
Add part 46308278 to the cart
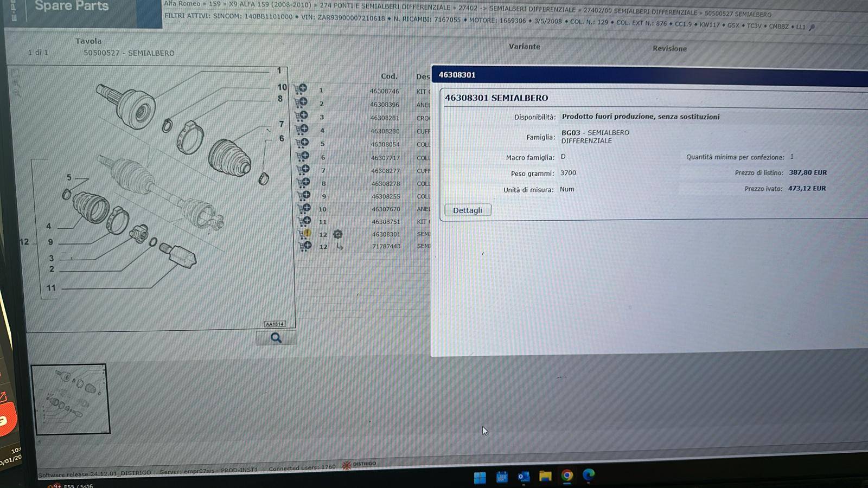pyautogui.click(x=304, y=182)
